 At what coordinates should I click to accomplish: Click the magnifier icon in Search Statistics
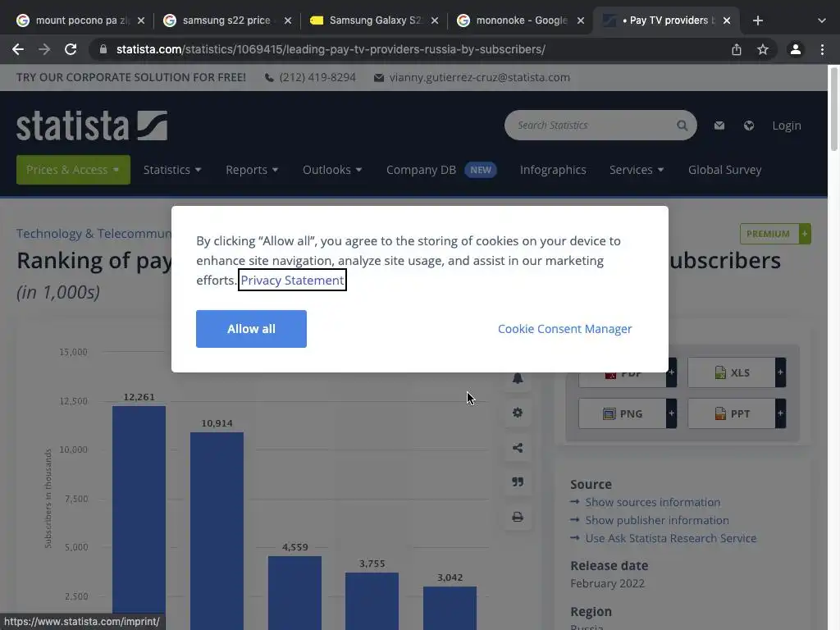(x=682, y=126)
